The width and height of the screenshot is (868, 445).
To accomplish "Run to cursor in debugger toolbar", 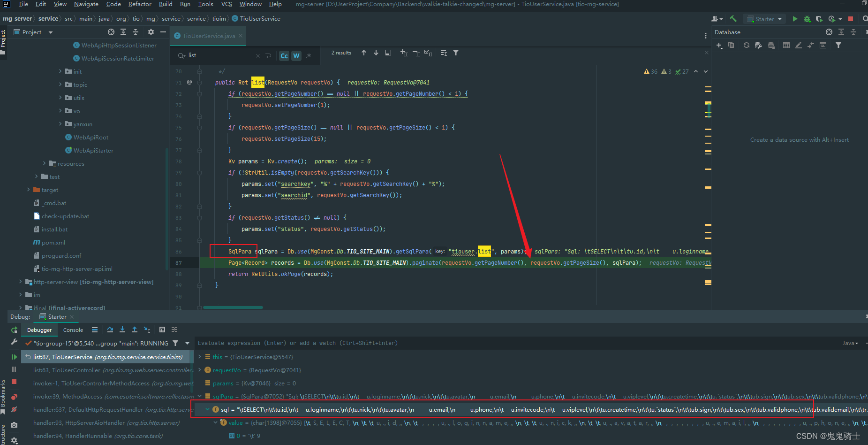I will point(147,330).
